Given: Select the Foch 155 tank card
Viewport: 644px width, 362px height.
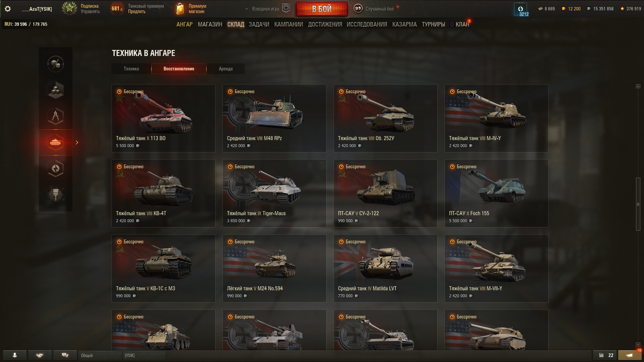Looking at the screenshot, I should point(496,193).
